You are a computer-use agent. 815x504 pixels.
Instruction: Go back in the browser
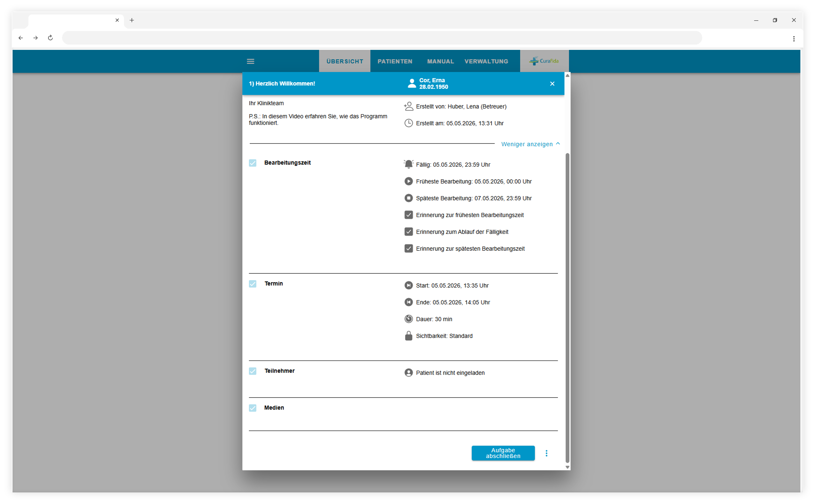click(21, 38)
